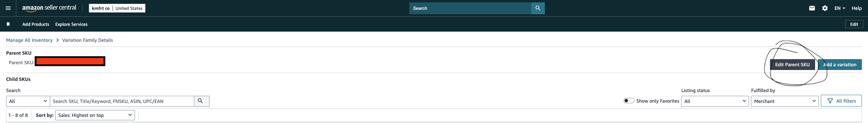
Task: Open the Sort by Sales dropdown
Action: (x=95, y=115)
